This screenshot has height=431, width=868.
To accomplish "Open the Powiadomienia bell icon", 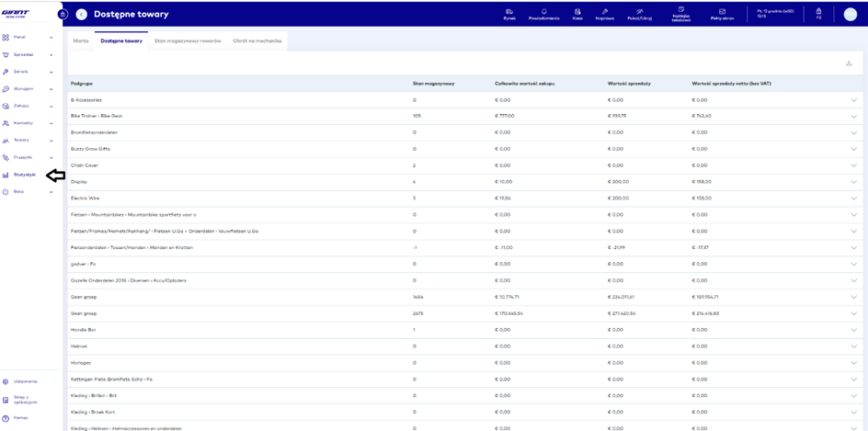I will (x=544, y=14).
